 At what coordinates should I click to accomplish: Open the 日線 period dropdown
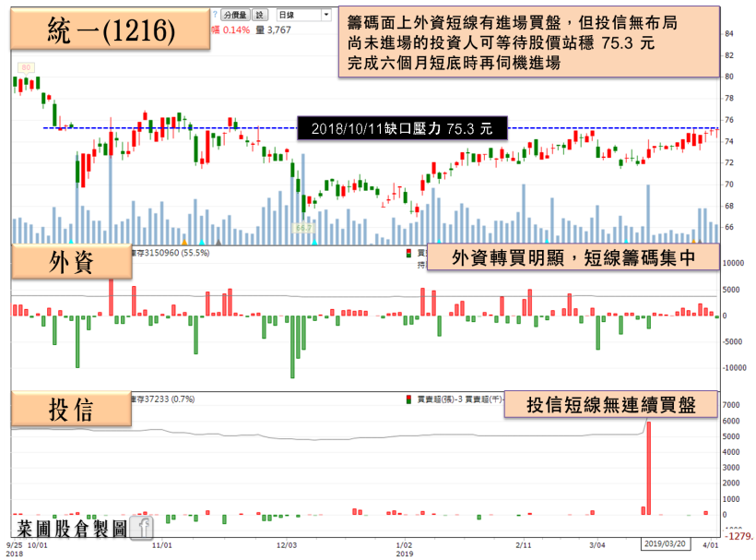pyautogui.click(x=303, y=15)
